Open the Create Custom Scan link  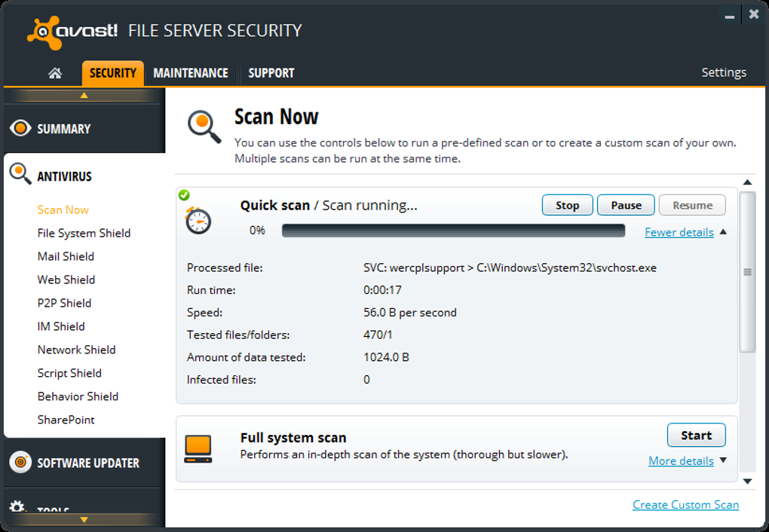click(685, 505)
